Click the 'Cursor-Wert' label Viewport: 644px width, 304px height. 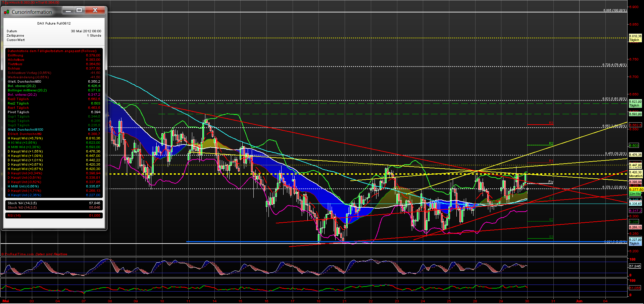[15, 40]
